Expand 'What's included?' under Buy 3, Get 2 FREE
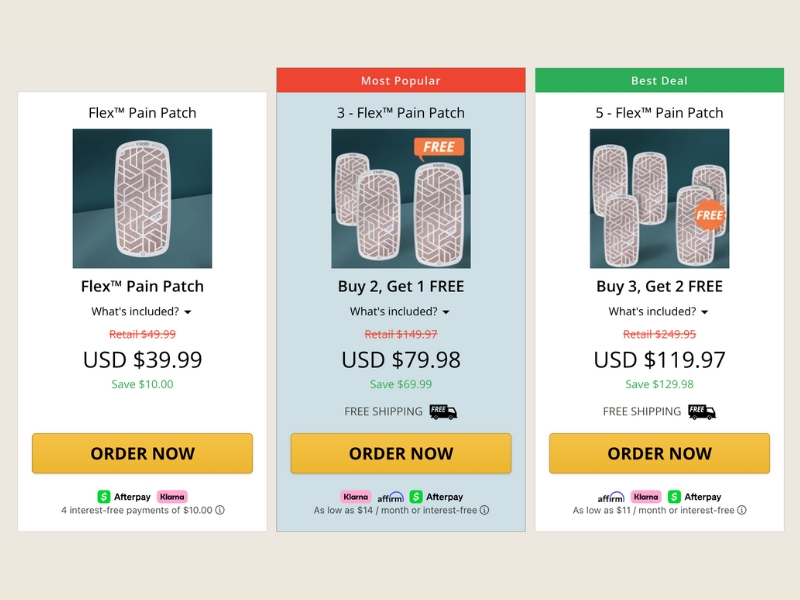Screen dimensions: 800x600 (659, 311)
